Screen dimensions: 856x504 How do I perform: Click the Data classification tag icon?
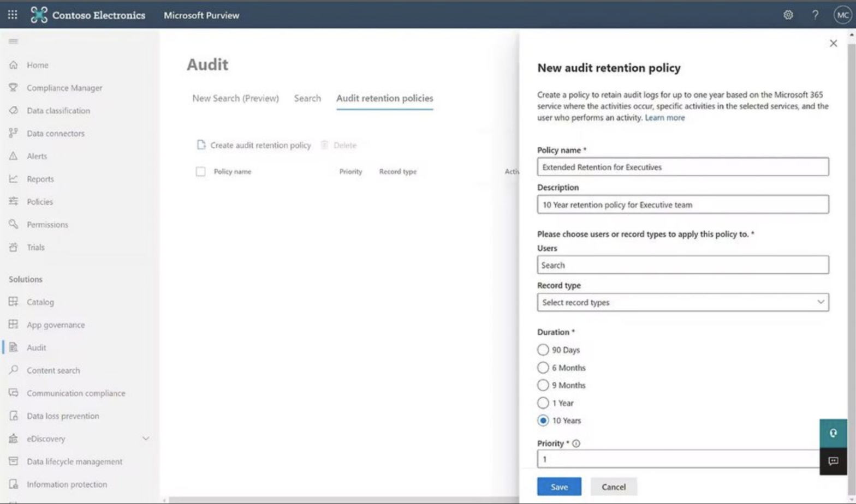point(13,110)
